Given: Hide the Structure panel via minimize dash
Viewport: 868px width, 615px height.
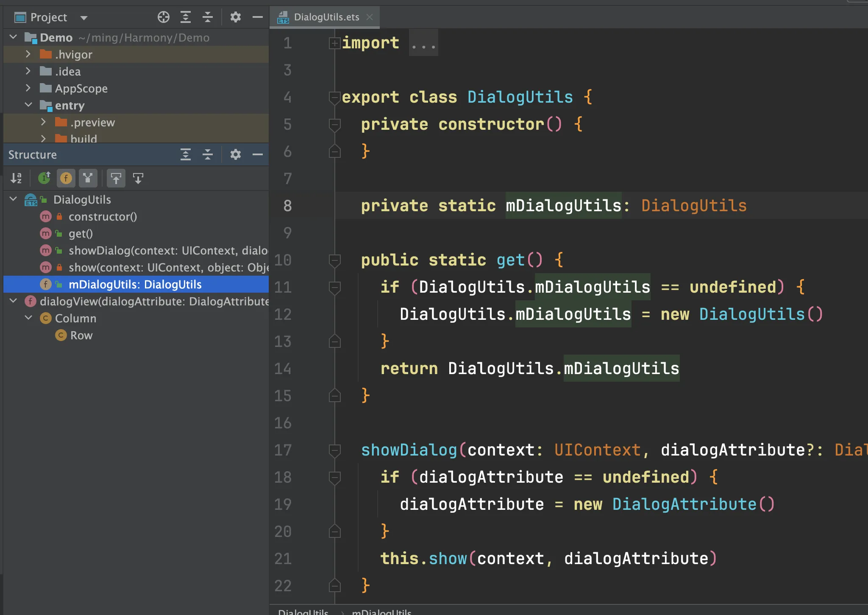Looking at the screenshot, I should click(258, 154).
